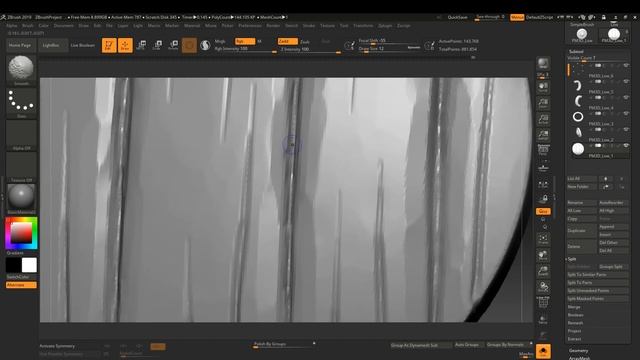Toggle Live Boolean
The width and height of the screenshot is (640, 360).
82,45
